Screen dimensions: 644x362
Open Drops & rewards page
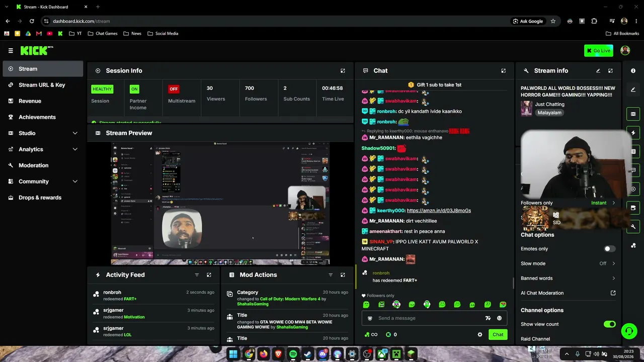click(43, 198)
